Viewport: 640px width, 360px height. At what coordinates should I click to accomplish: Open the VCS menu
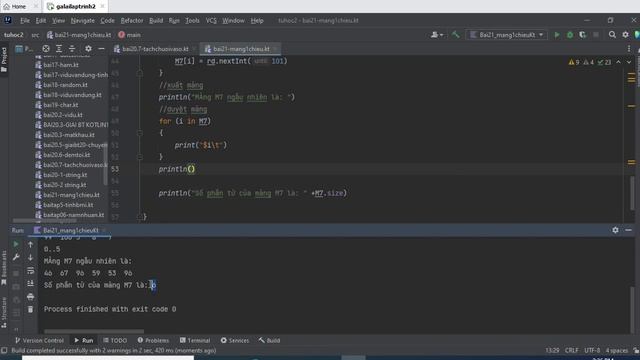211,20
